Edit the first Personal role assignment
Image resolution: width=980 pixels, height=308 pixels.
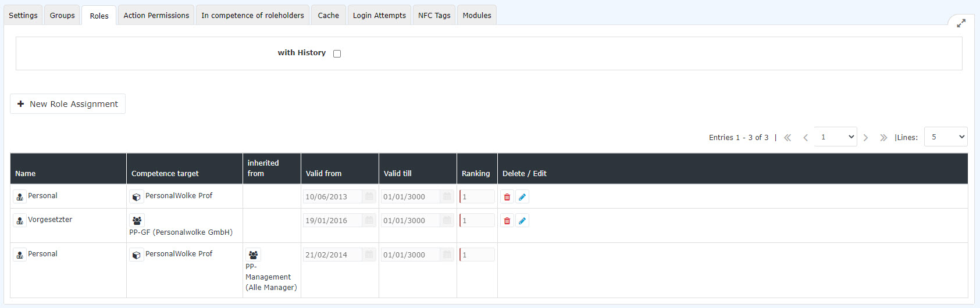(x=522, y=197)
